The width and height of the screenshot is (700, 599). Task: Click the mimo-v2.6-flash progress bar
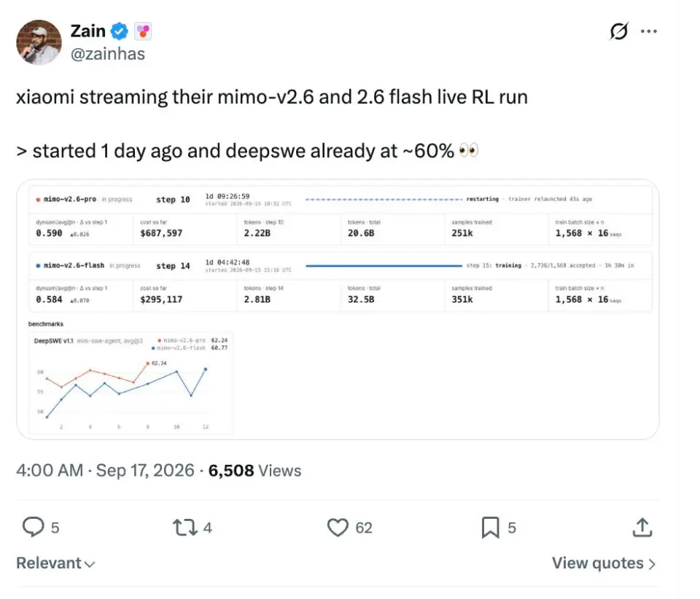click(384, 266)
